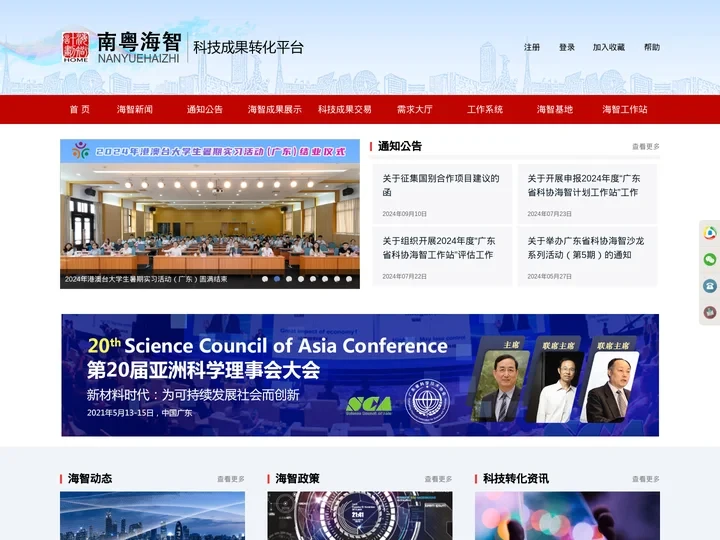This screenshot has width=720, height=540.
Task: Open the 20th Science Council of Asia banner
Action: [360, 375]
